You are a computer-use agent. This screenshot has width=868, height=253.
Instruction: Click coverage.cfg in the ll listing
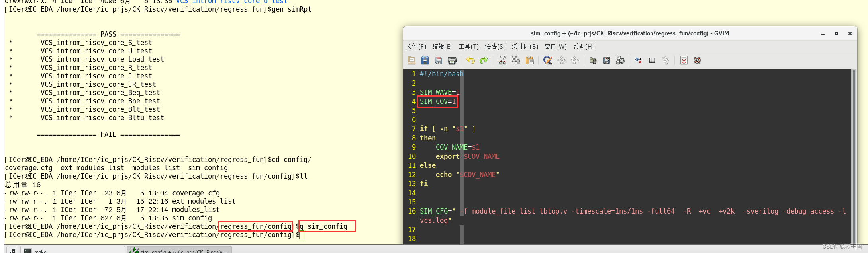[196, 193]
